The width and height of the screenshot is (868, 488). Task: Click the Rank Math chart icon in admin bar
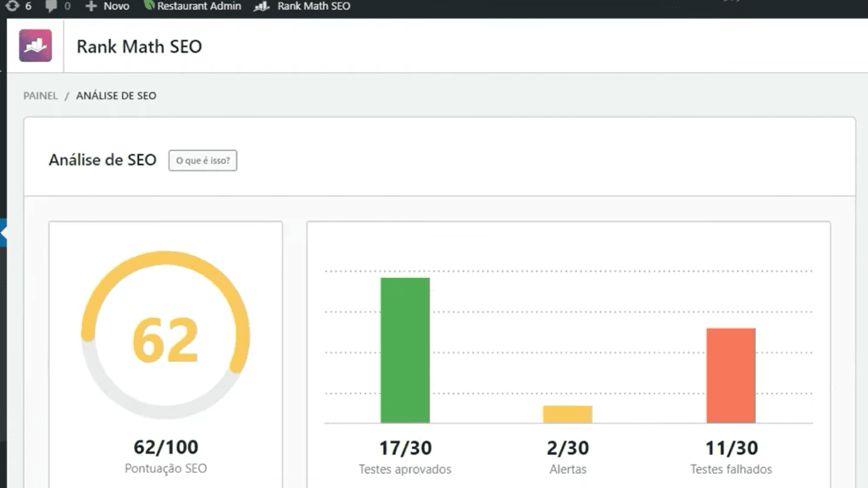[262, 6]
